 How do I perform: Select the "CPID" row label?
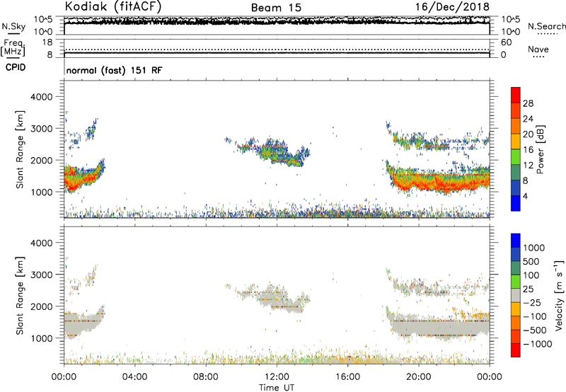pyautogui.click(x=16, y=67)
